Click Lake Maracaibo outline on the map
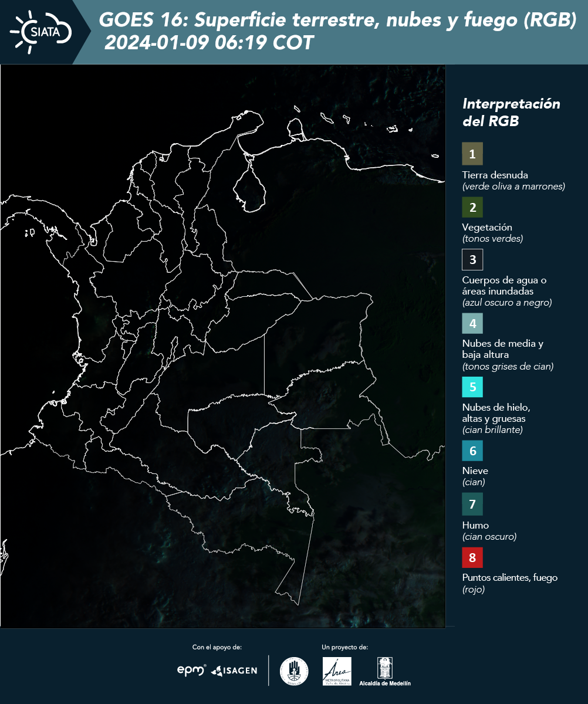588x704 pixels. [250, 184]
